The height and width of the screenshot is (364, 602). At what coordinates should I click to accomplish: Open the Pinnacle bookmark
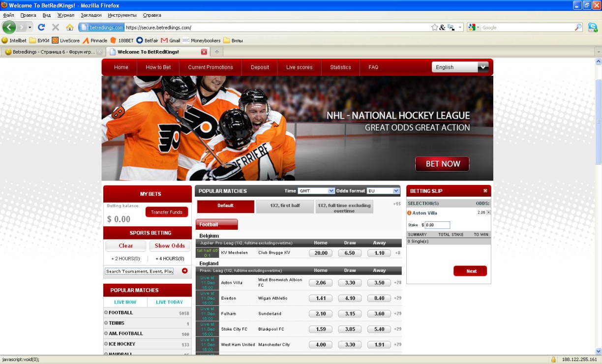(x=95, y=40)
